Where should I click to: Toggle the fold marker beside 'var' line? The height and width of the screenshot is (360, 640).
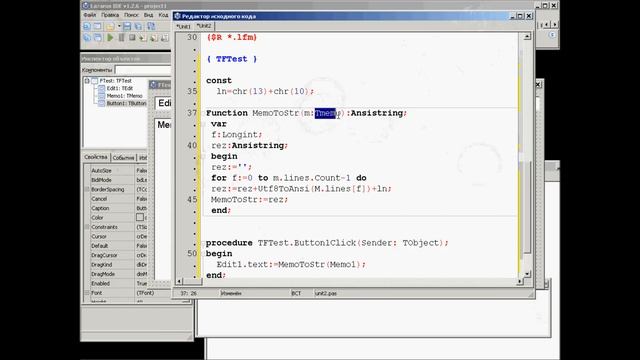[203, 124]
